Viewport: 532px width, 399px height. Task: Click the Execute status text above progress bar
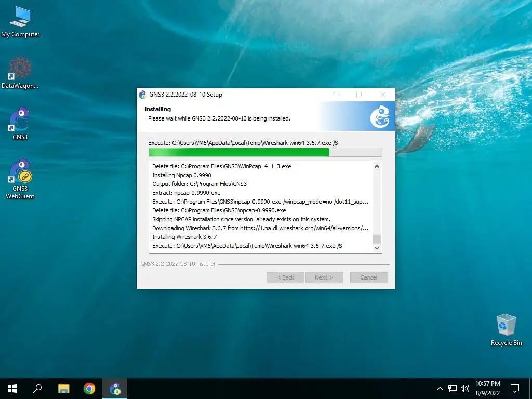[243, 143]
